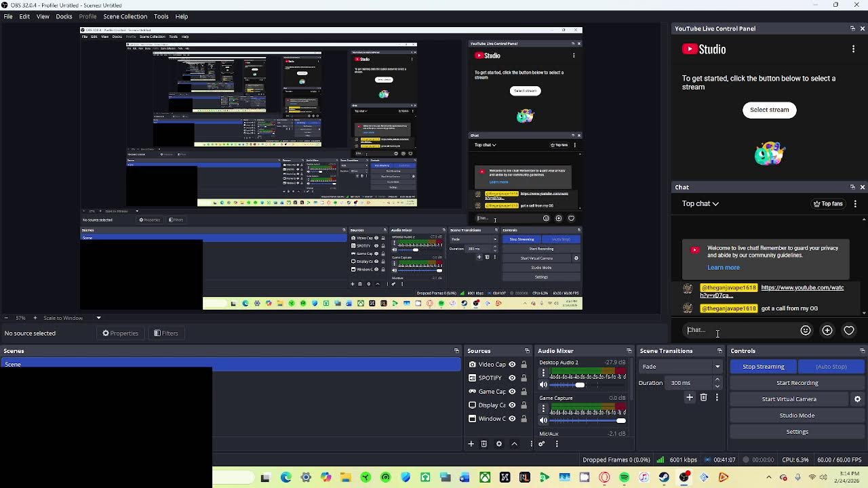Click the Stop Streaming button

coord(764,367)
